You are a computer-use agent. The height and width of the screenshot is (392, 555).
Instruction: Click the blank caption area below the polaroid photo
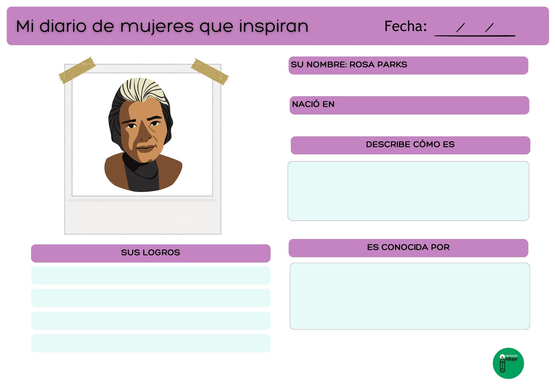click(x=143, y=218)
